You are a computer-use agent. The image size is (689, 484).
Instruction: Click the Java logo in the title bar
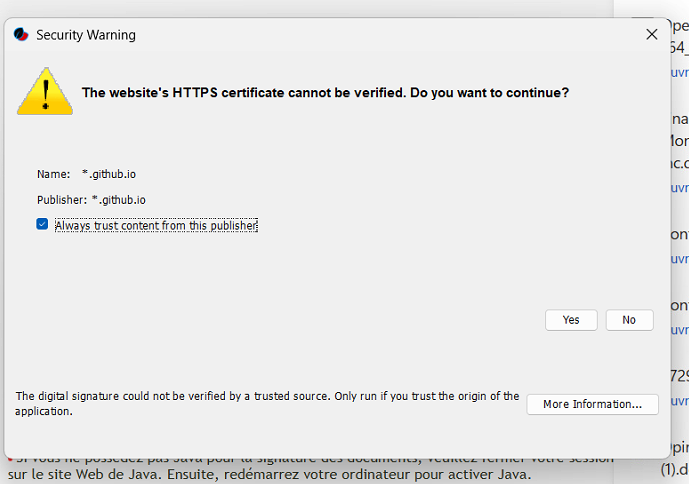coord(21,34)
